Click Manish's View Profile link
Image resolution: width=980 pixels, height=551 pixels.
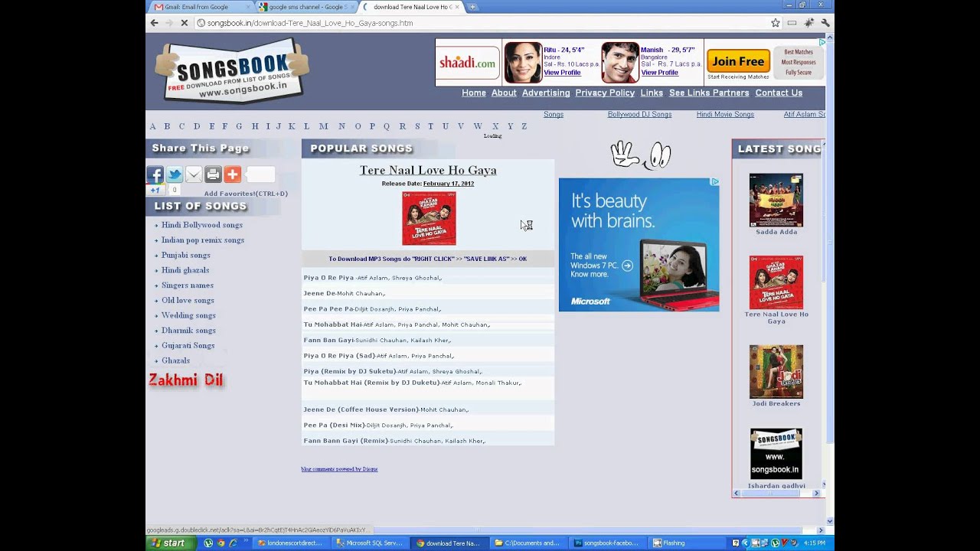point(659,73)
